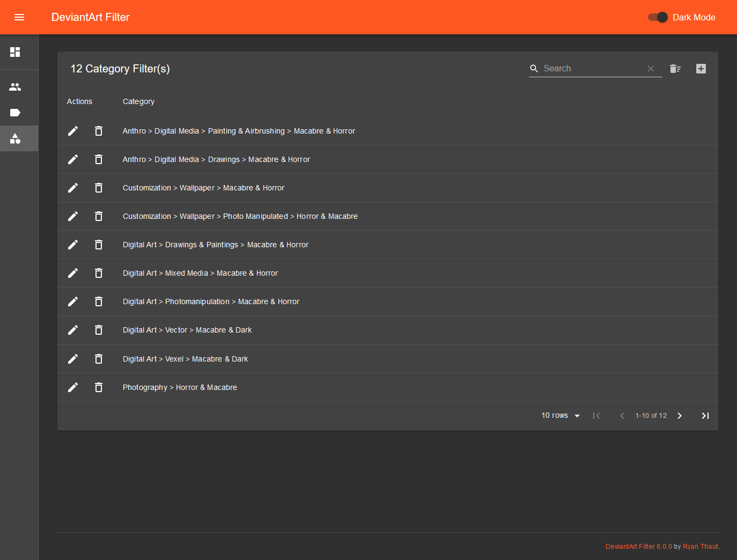
Task: Go to the next page
Action: pos(680,416)
